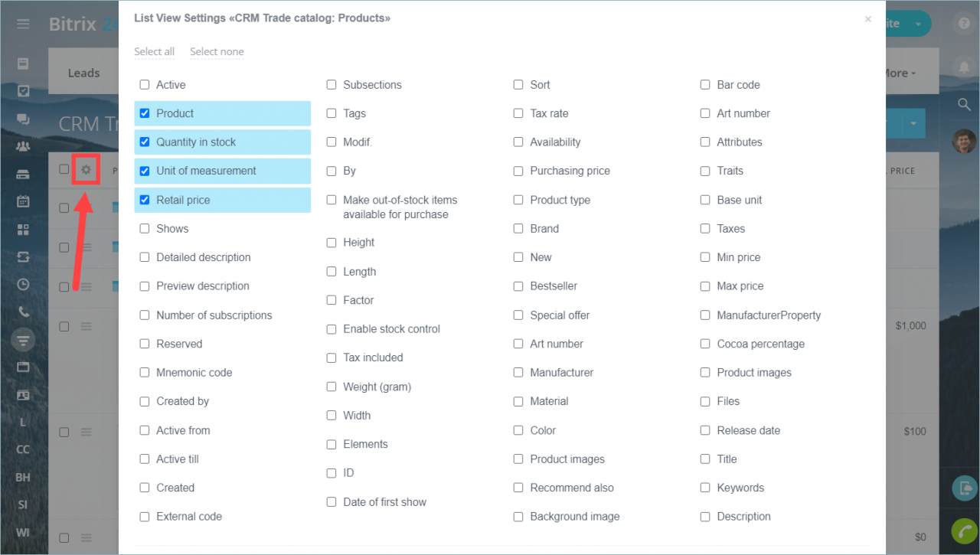Click the Select all link

(x=154, y=52)
